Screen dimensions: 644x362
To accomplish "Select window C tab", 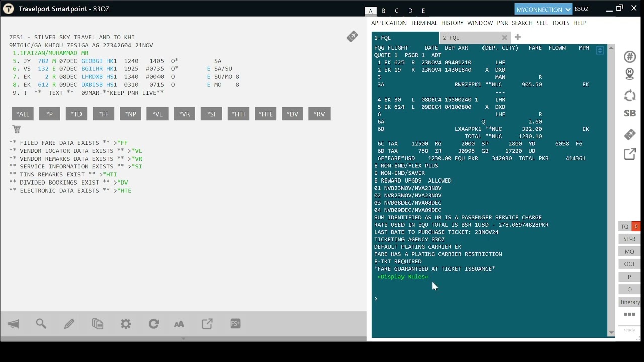I will click(397, 11).
